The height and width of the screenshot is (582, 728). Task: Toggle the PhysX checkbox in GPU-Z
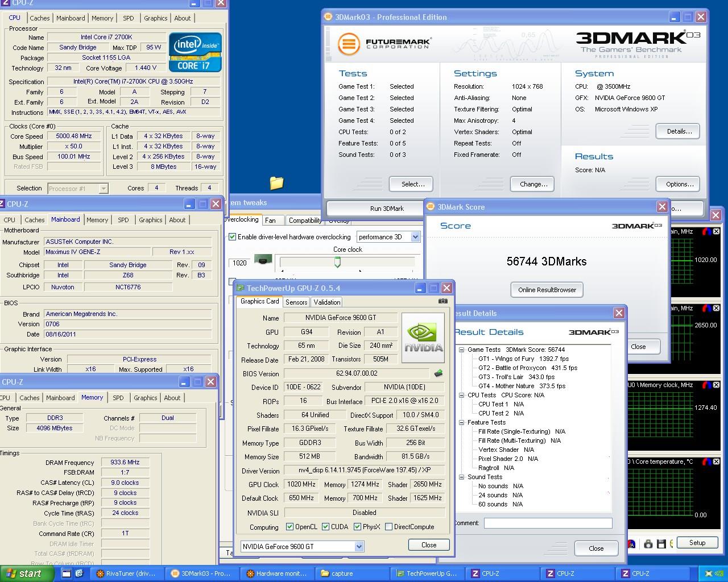(357, 527)
